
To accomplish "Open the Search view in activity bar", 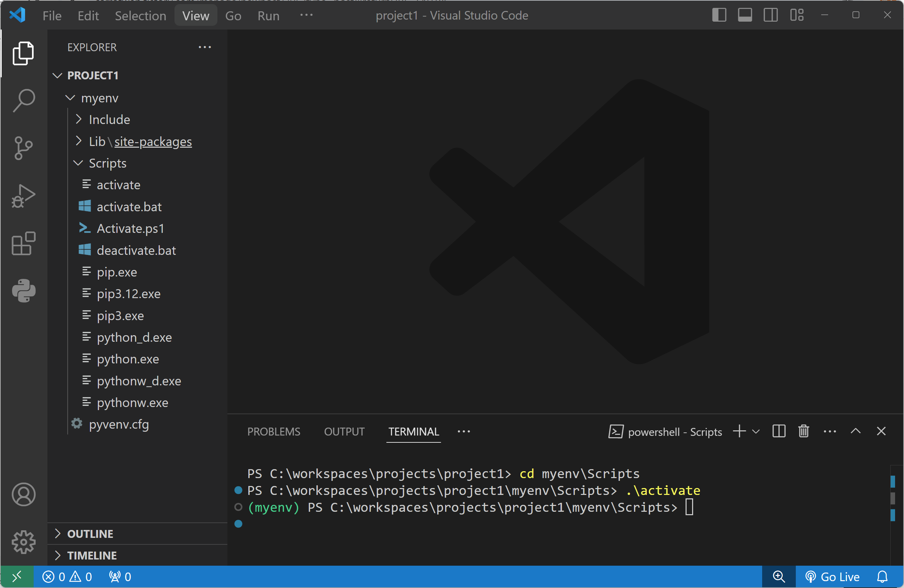I will pos(24,100).
